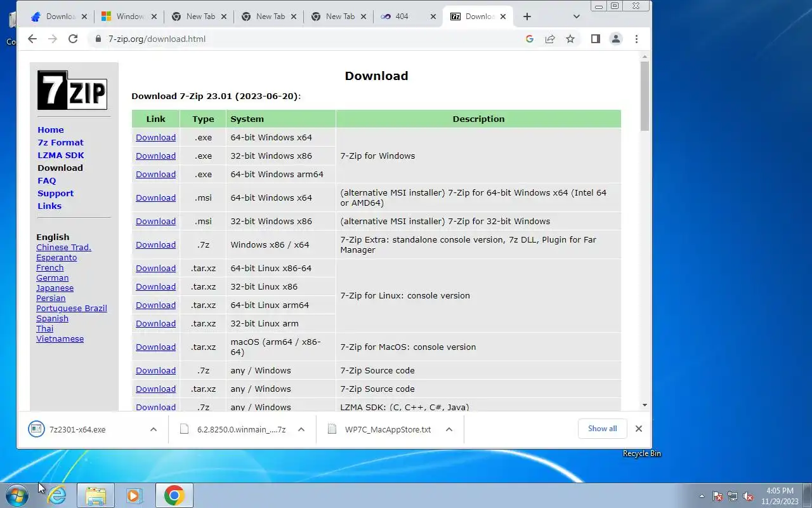This screenshot has height=508, width=812.
Task: Click the Chrome taskbar icon
Action: (174, 495)
